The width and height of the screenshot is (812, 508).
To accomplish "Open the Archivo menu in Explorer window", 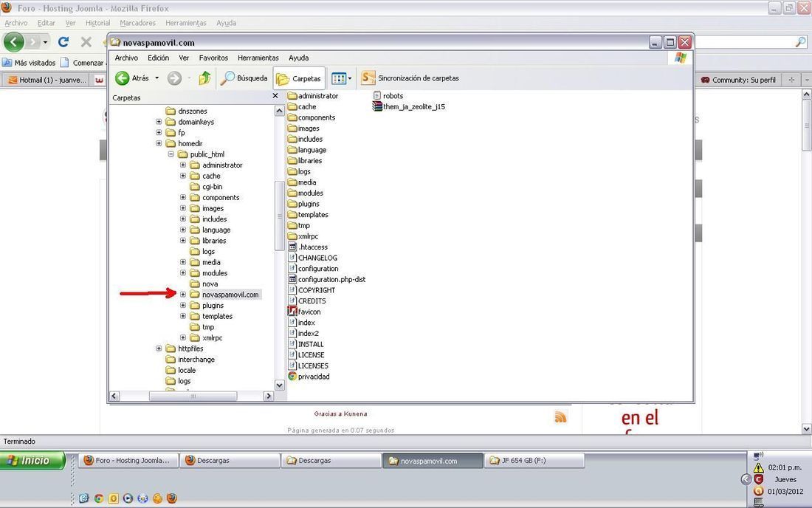I will [x=126, y=58].
